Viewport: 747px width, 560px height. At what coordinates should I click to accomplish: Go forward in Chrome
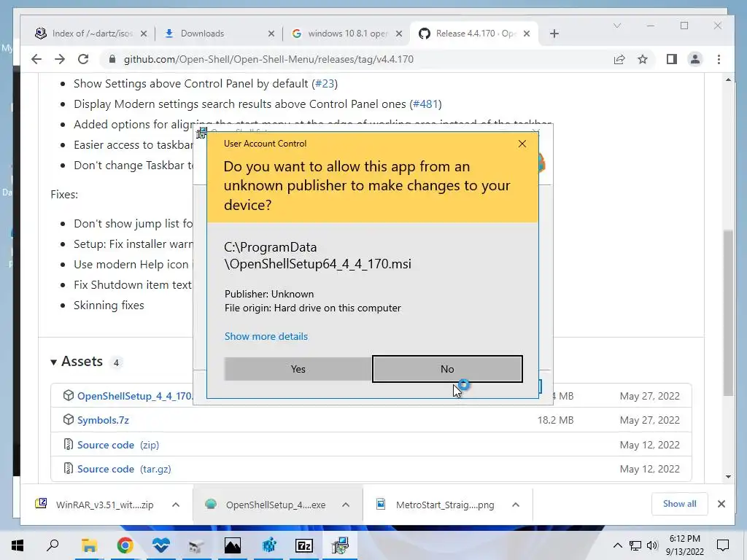click(60, 59)
